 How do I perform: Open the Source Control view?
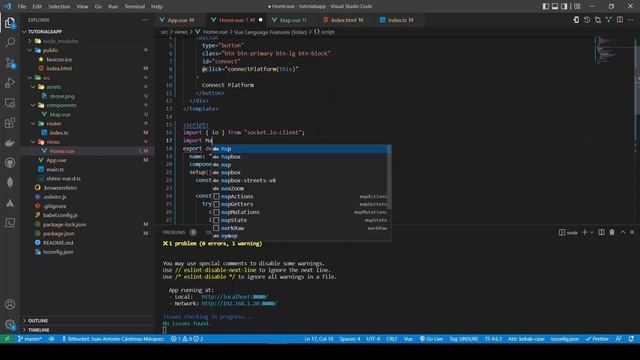coord(10,63)
